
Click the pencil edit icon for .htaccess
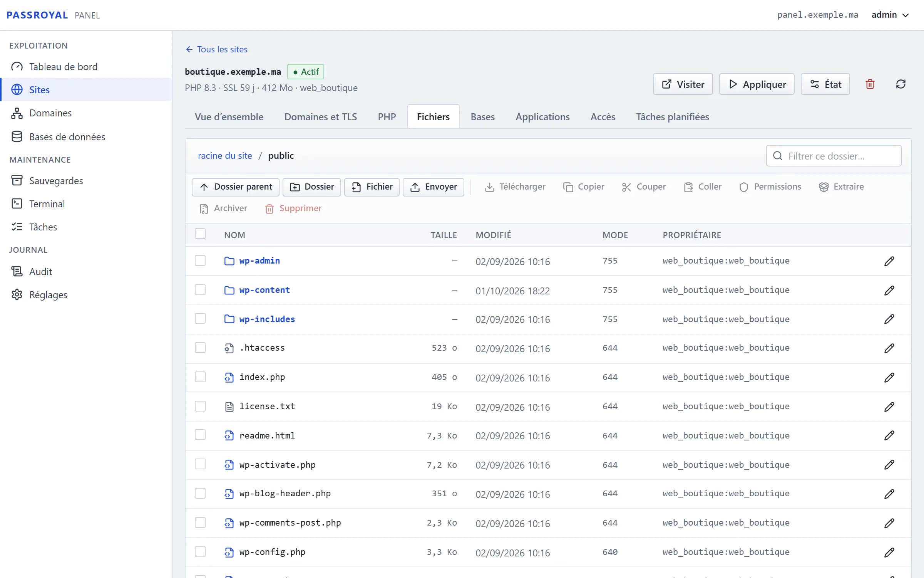(x=889, y=348)
